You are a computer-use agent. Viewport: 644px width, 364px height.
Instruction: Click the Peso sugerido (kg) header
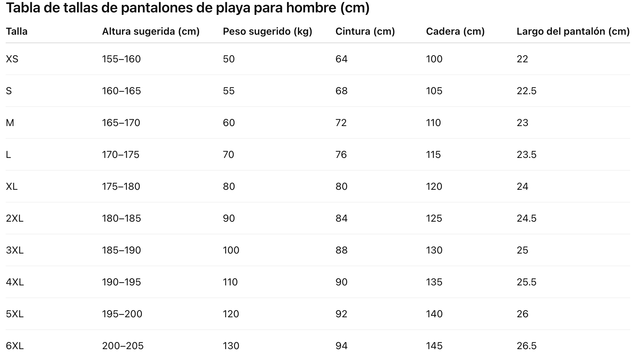[x=268, y=32]
